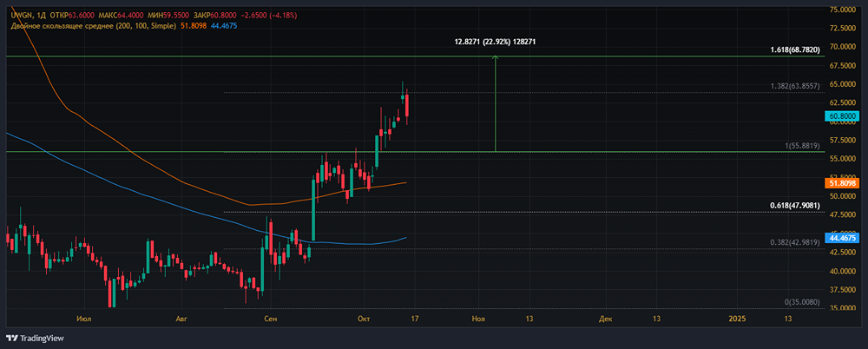This screenshot has height=349, width=868.
Task: Click 65.0000 on the price axis
Action: click(844, 84)
